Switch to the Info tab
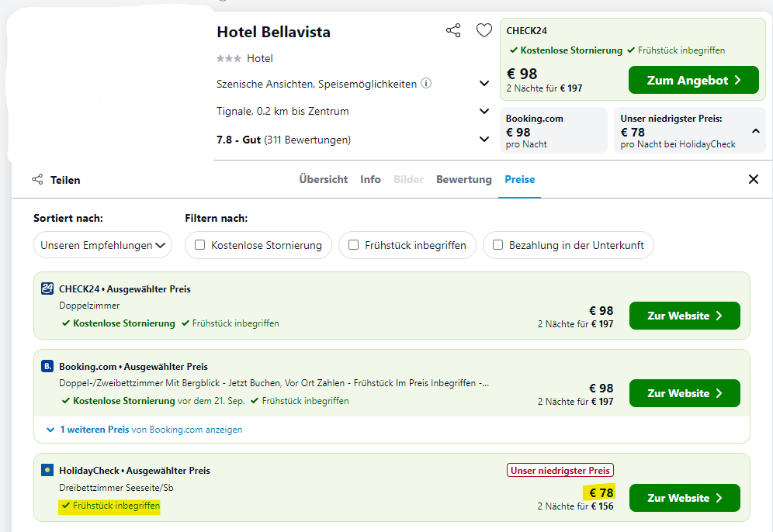 (x=370, y=179)
